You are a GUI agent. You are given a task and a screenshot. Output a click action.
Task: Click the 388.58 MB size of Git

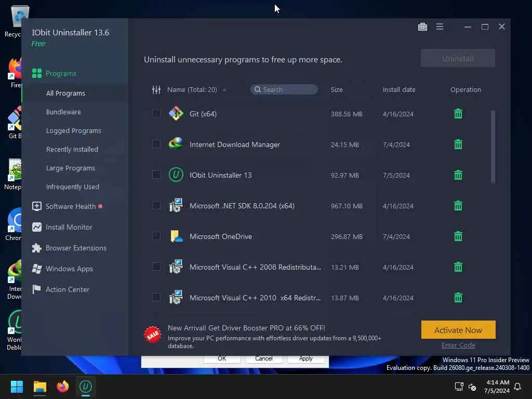347,114
